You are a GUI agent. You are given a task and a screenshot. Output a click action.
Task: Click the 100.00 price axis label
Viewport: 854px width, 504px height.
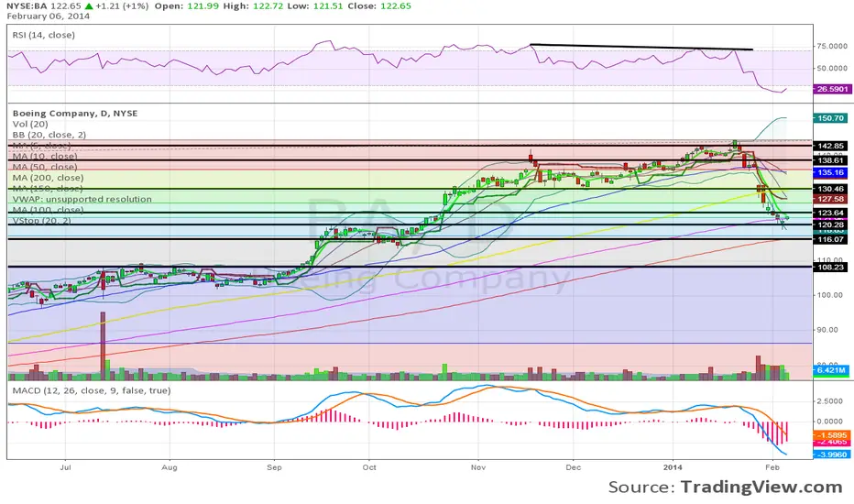click(x=831, y=295)
